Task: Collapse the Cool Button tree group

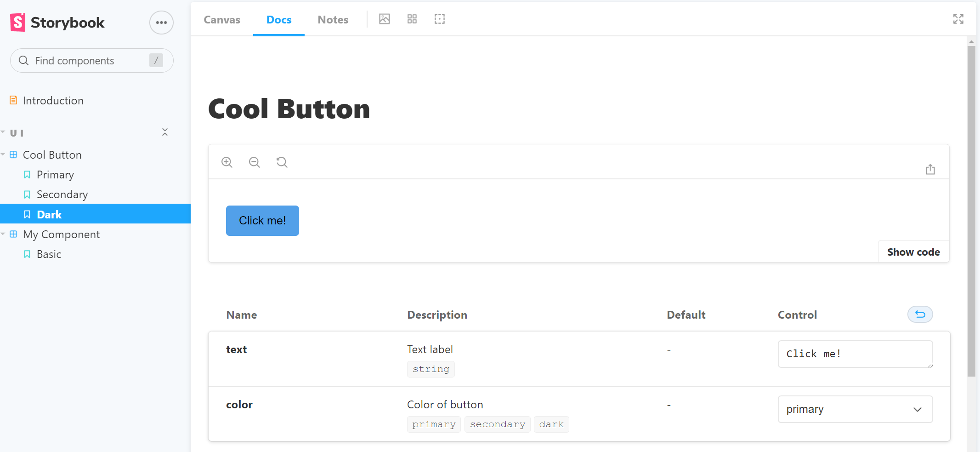Action: tap(4, 155)
